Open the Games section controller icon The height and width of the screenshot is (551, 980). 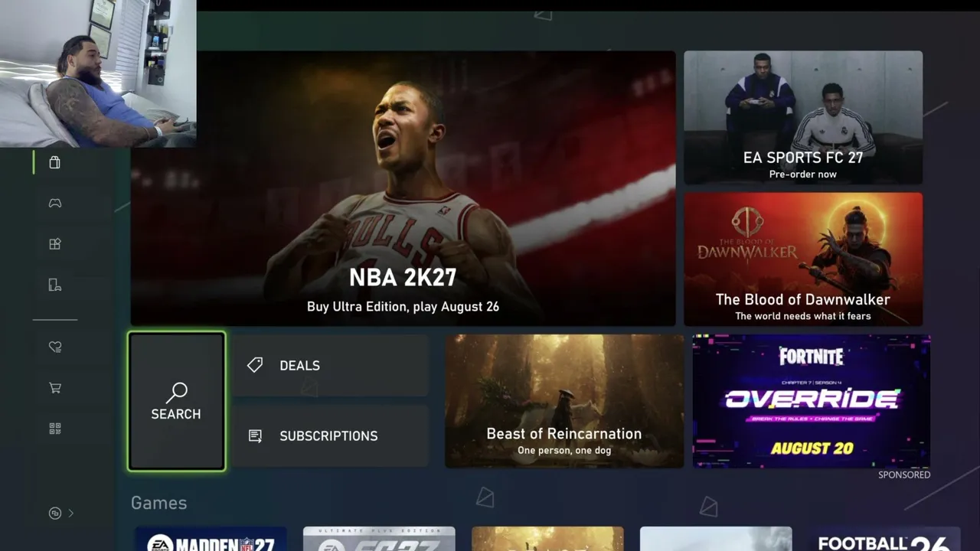point(55,203)
